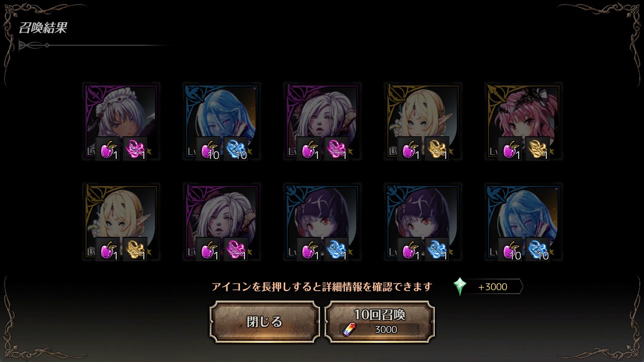Click the +3000 gem counter
Image resolution: width=644 pixels, height=362 pixels.
(x=493, y=287)
